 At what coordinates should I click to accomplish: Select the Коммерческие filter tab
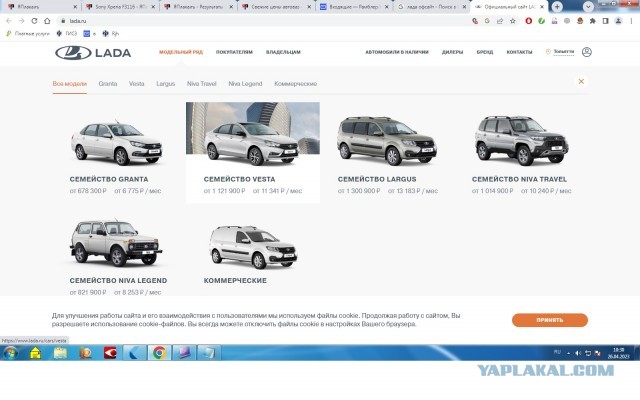pyautogui.click(x=296, y=84)
